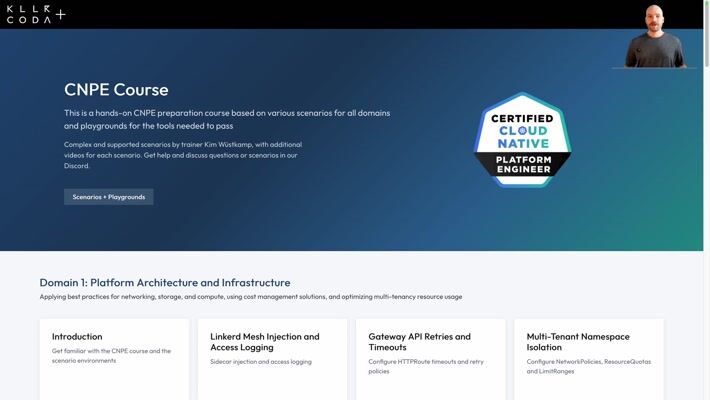Screen dimensions: 710x400
Task: Click Domain 1: Platform Architecture and Infrastructure heading
Action: [x=165, y=283]
